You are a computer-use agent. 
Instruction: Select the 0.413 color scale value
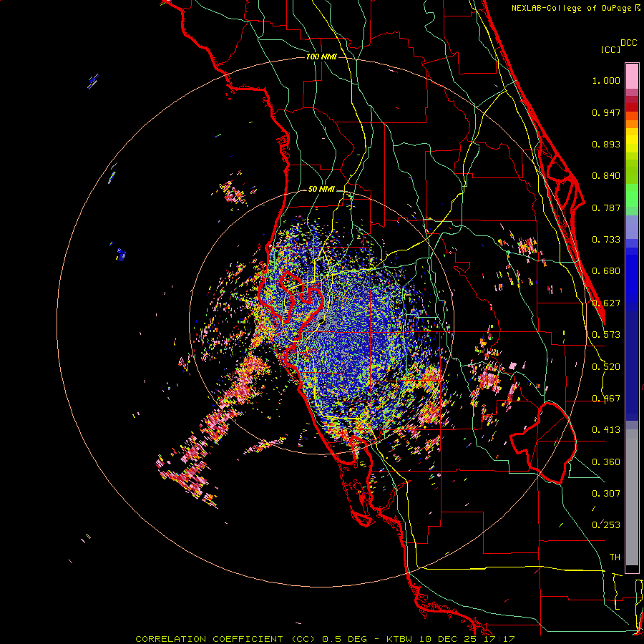(x=606, y=430)
